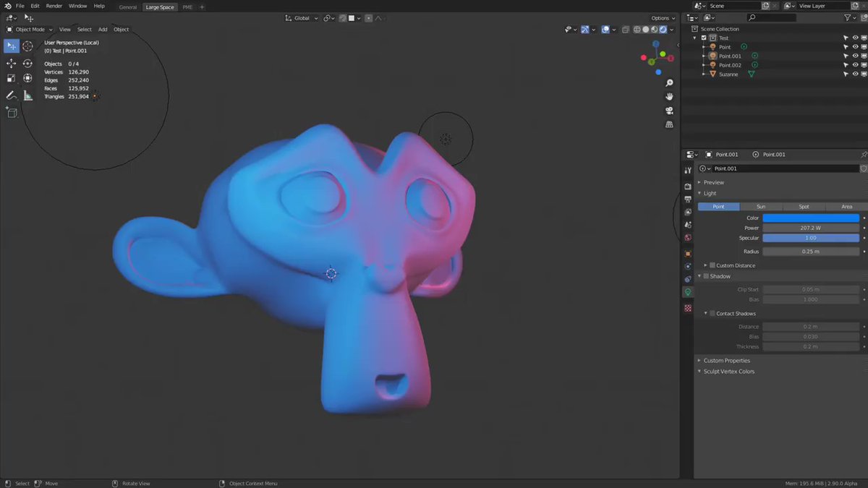Select the Transform tool
Image resolution: width=868 pixels, height=488 pixels.
[27, 78]
